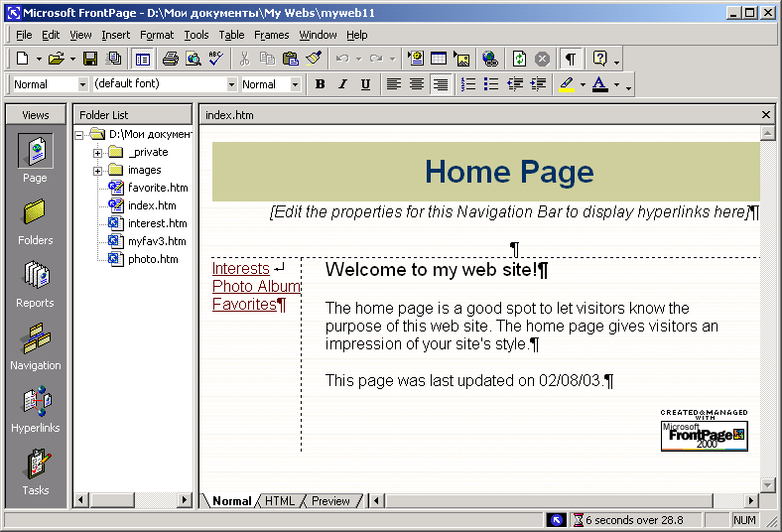
Task: Expand the _private folder
Action: click(97, 153)
